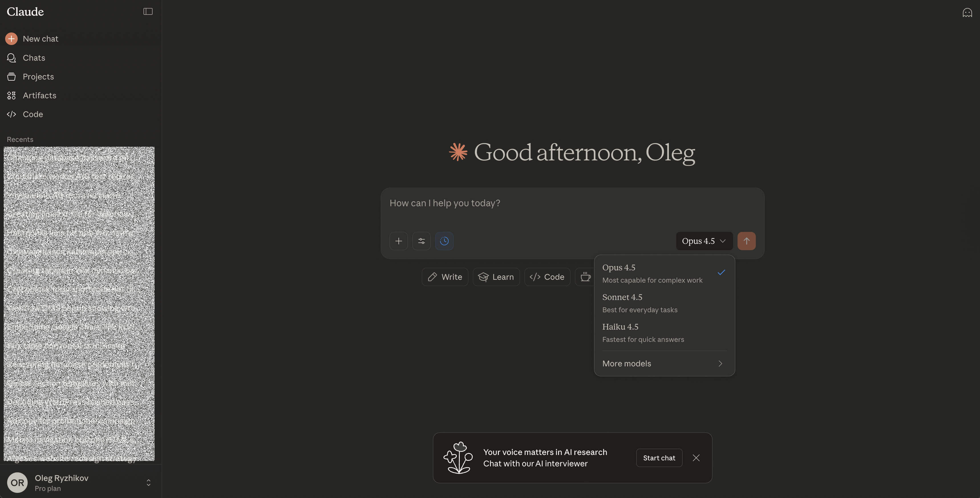Screen dimensions: 980x498
Task: Collapse the Opus 4.5 model dropdown
Action: pyautogui.click(x=704, y=241)
